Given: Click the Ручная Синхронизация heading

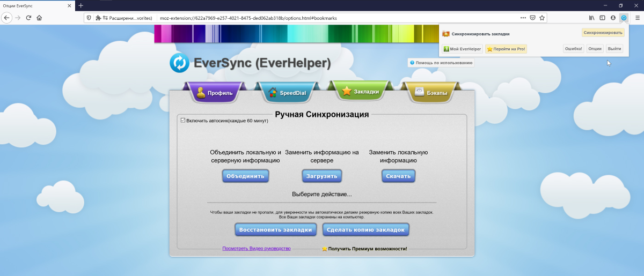Looking at the screenshot, I should click(x=322, y=114).
